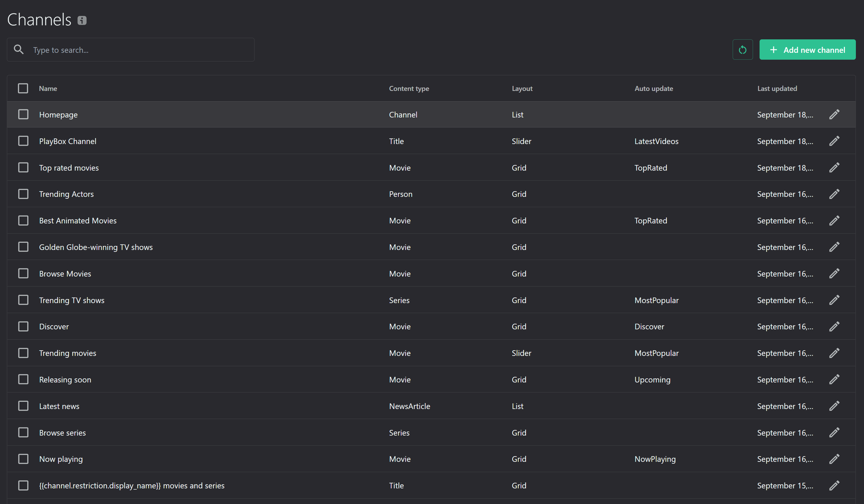Click the Discover auto update value
Screen dimensions: 864x504
pyautogui.click(x=649, y=327)
